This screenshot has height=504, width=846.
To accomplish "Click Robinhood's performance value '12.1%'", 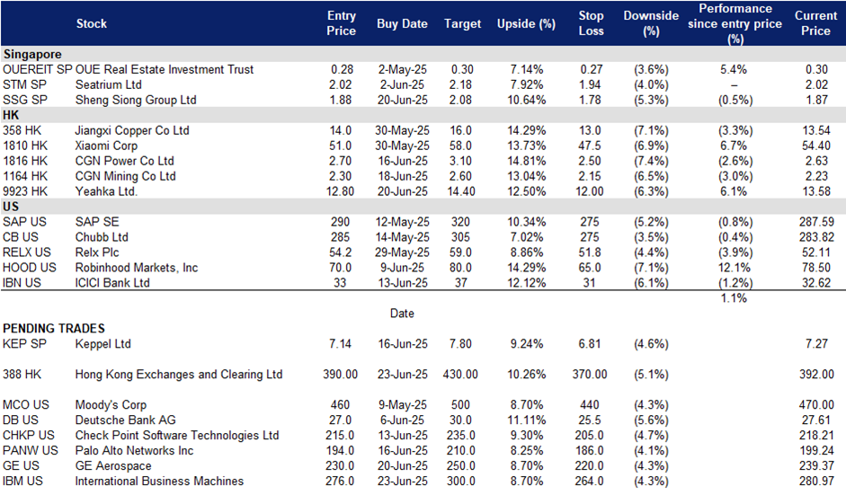I will (x=735, y=268).
